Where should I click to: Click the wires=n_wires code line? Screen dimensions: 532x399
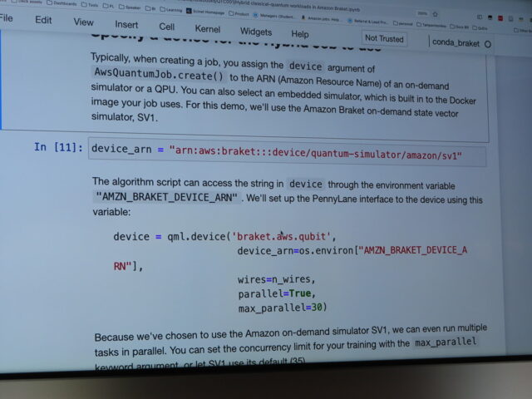277,279
